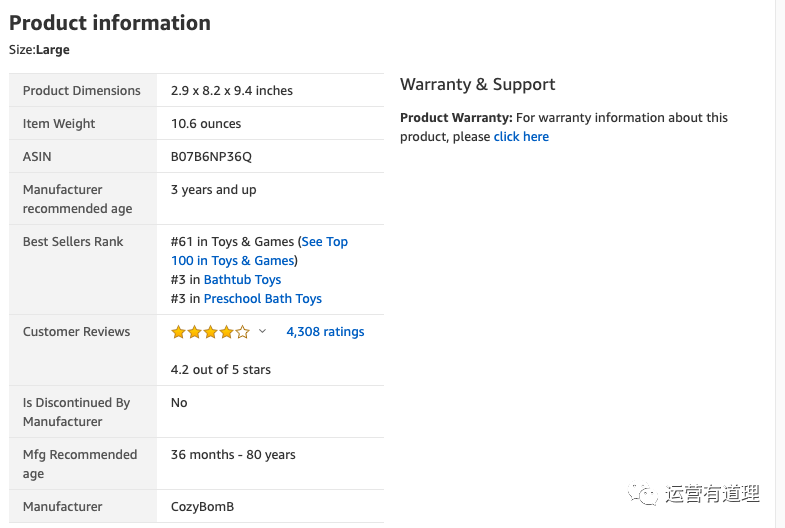Click the Customer Reviews row label
Image resolution: width=785 pixels, height=528 pixels.
pos(76,332)
